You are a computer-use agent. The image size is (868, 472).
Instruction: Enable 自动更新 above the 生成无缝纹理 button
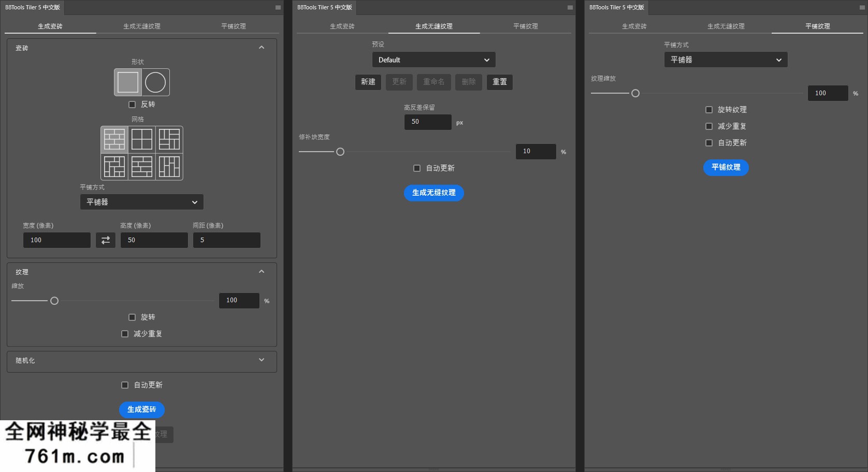pos(417,168)
